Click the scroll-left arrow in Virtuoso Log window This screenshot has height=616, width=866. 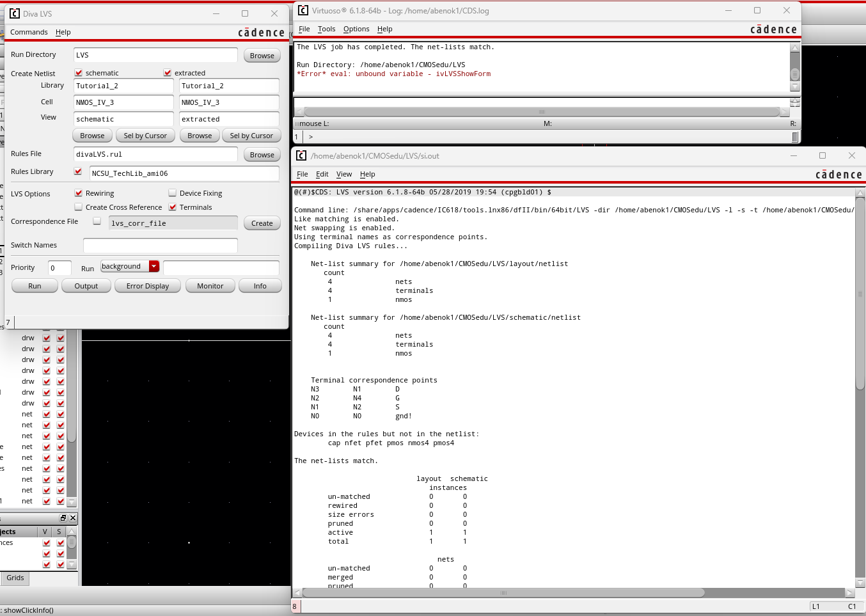(299, 112)
